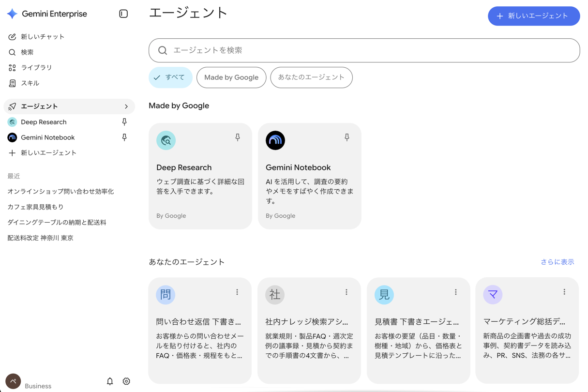This screenshot has height=392, width=588.
Task: Click the 社 avatar on the knowledge agent card
Action: click(275, 294)
